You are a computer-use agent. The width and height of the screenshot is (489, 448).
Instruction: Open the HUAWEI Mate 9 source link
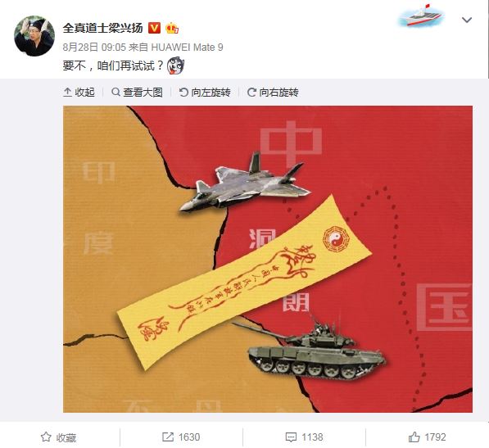click(x=187, y=47)
